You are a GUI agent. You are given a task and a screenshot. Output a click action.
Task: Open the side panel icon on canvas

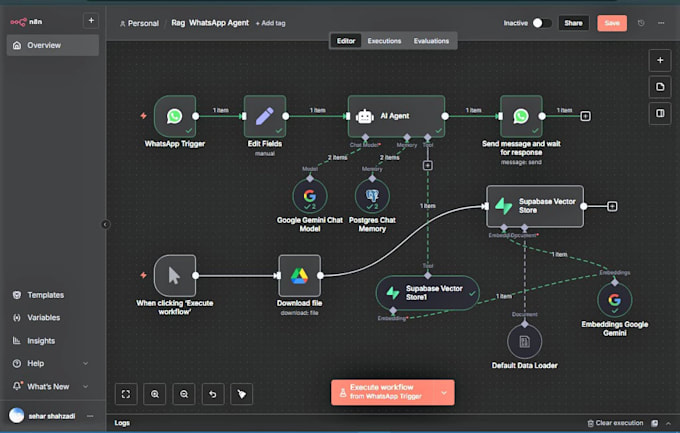[x=660, y=113]
